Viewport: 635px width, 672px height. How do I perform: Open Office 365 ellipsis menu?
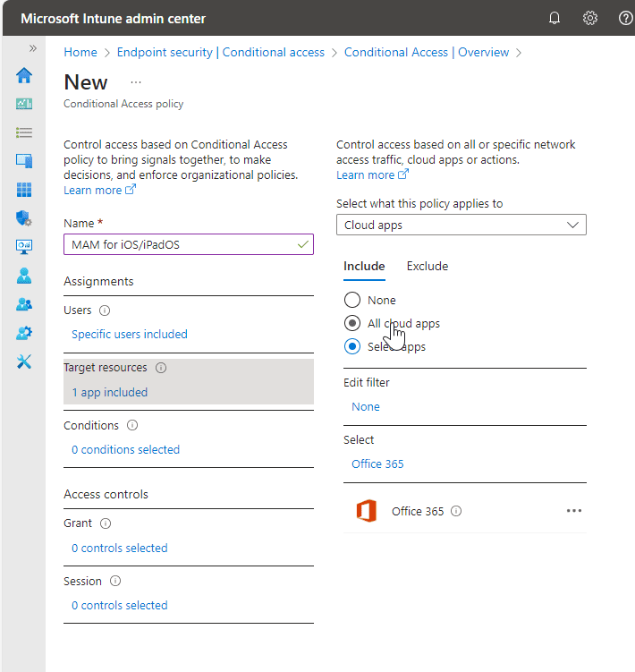[x=574, y=511]
